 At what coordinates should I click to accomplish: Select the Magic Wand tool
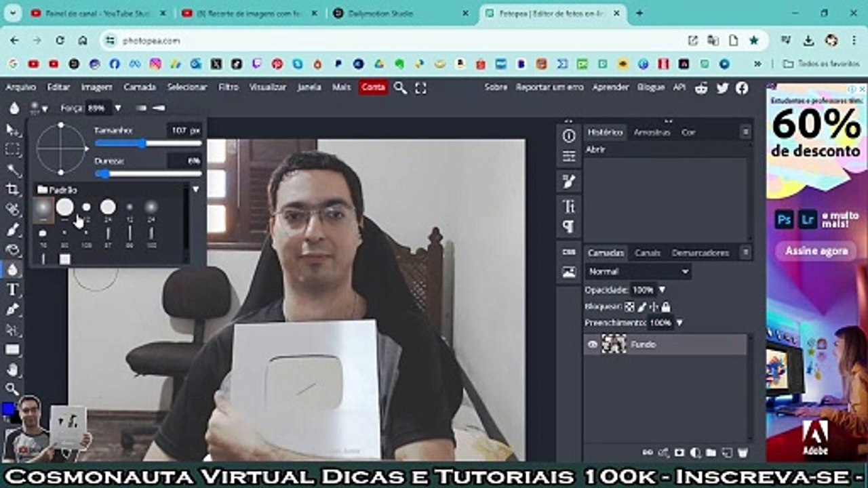click(x=13, y=169)
